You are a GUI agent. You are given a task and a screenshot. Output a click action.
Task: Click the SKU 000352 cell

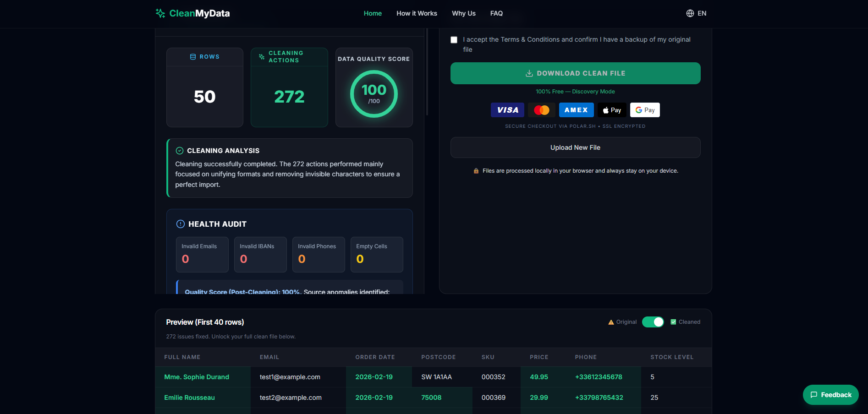(496, 377)
